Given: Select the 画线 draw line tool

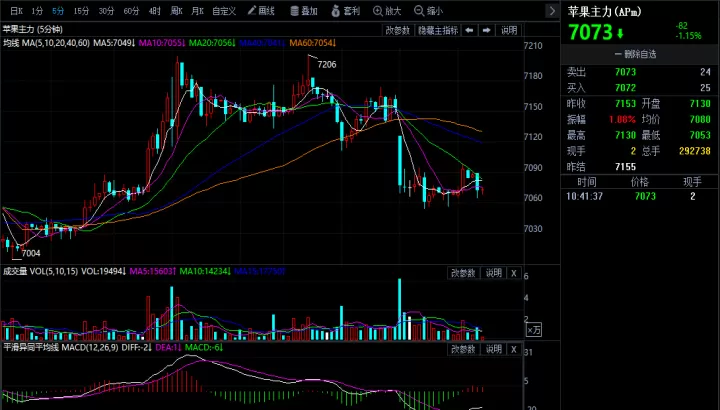Looking at the screenshot, I should point(260,11).
